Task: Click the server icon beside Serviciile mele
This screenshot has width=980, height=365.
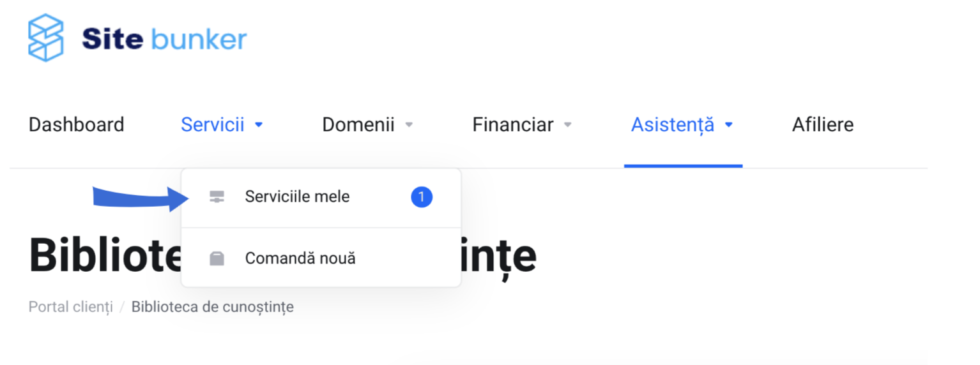Action: [217, 198]
